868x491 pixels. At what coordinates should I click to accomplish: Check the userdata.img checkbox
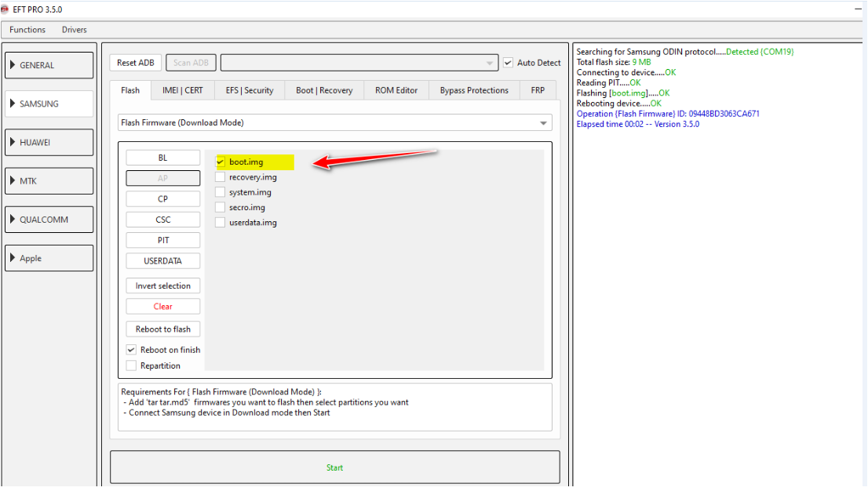(221, 223)
